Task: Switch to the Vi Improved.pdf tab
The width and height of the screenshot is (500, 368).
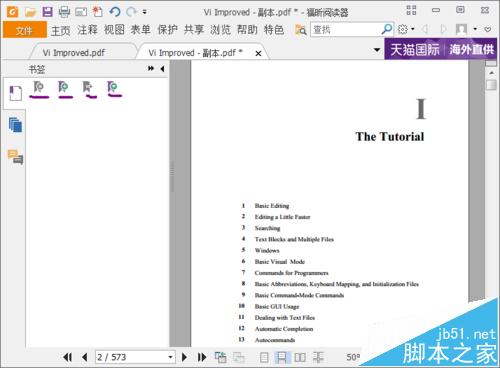Action: (x=74, y=53)
